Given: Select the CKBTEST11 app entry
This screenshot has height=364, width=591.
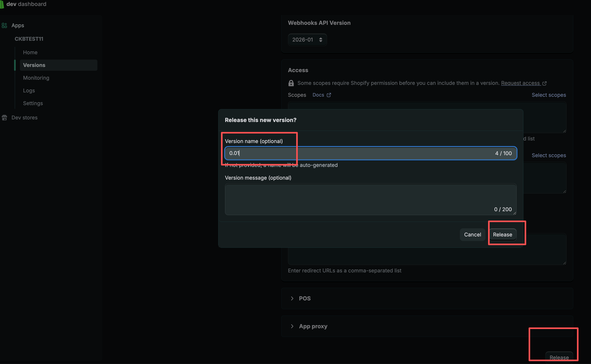Looking at the screenshot, I should (29, 39).
